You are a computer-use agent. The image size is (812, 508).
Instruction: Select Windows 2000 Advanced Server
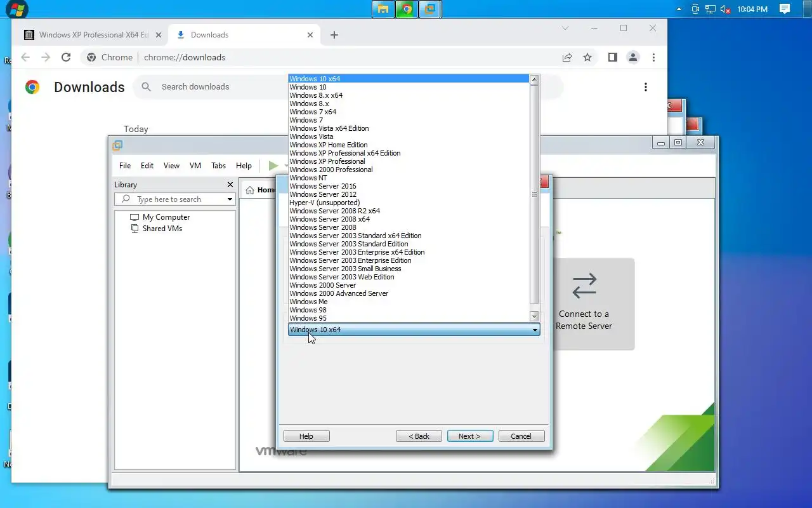(x=409, y=293)
